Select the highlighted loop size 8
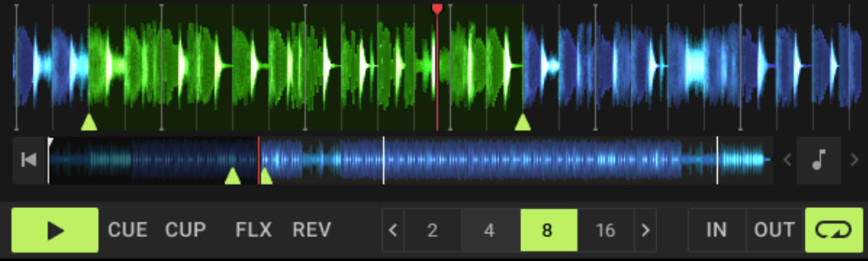 click(x=548, y=230)
